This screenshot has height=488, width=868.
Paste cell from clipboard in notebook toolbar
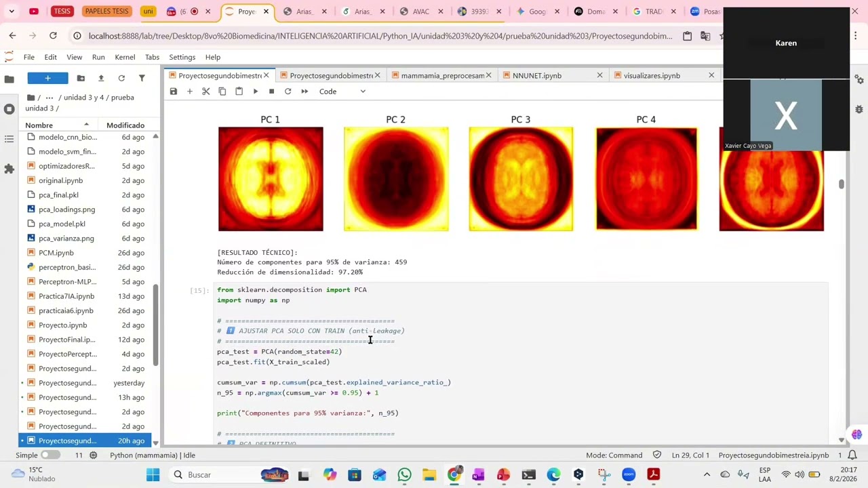(x=239, y=91)
